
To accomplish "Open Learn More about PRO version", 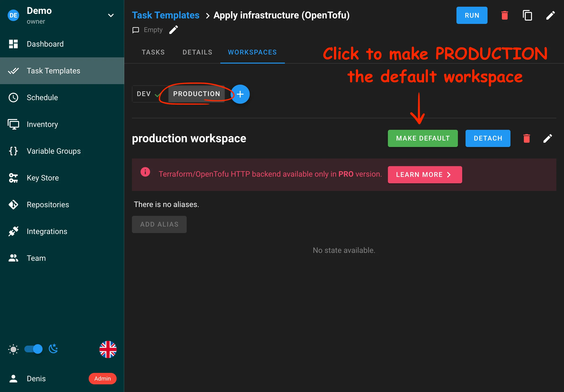I will tap(424, 175).
